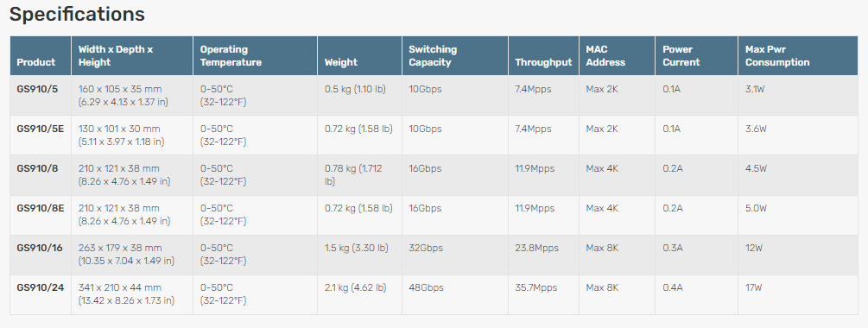
Task: Select the 17W max power cell
Action: [754, 288]
